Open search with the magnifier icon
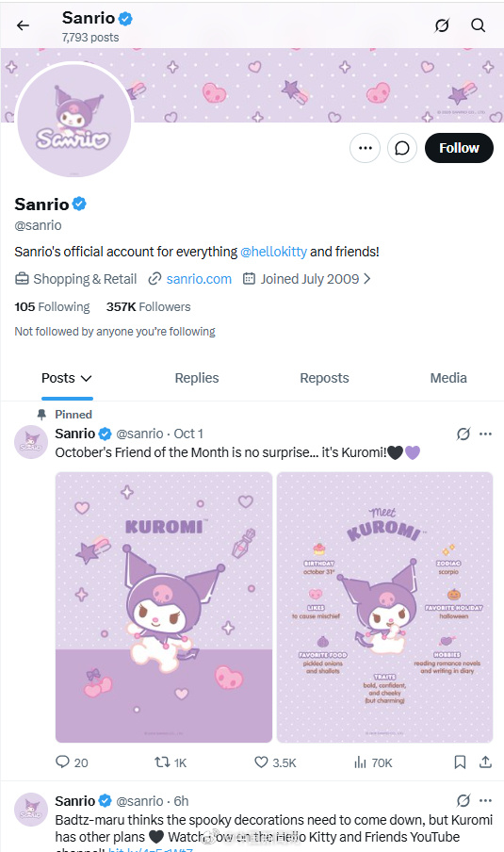This screenshot has width=504, height=852. [478, 25]
